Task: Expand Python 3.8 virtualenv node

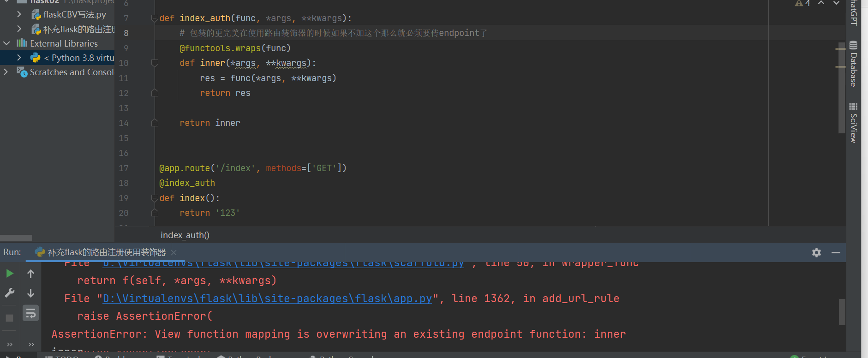Action: coord(19,58)
